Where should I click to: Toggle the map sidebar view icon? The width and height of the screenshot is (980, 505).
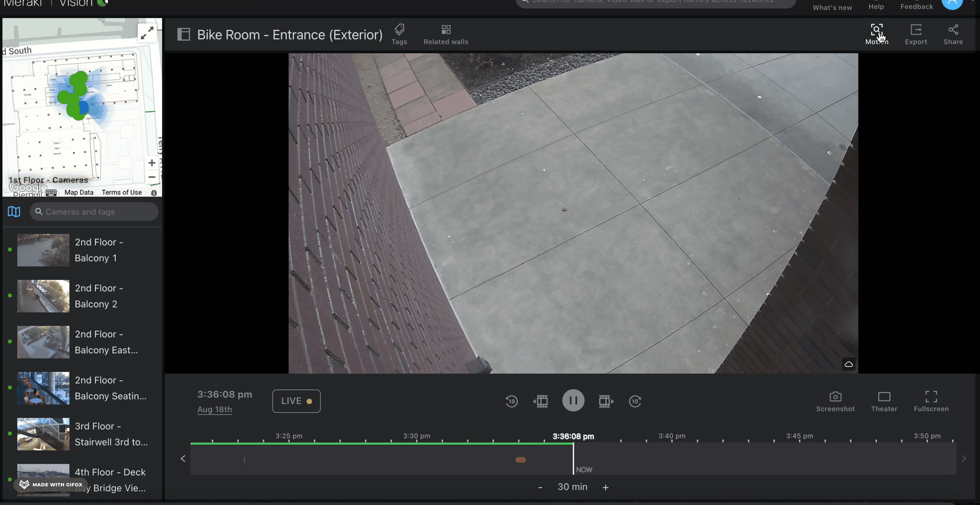(x=14, y=212)
